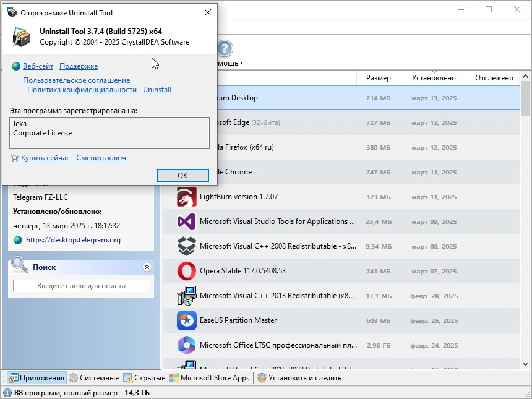
Task: Click the search word input field
Action: tap(81, 286)
